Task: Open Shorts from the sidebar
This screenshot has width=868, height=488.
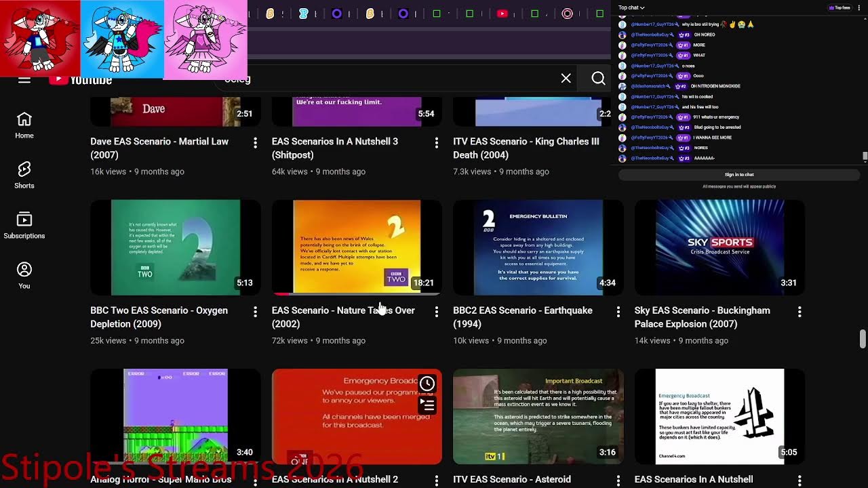Action: tap(24, 176)
